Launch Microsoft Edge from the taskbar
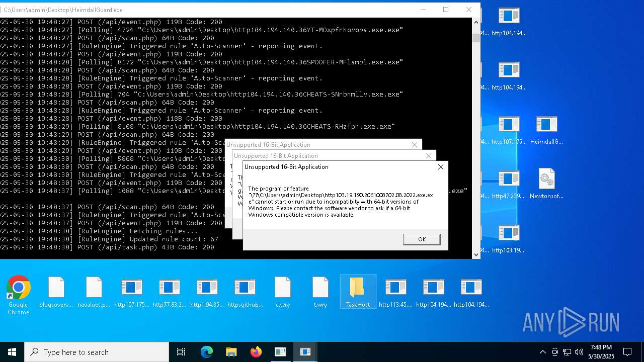The image size is (644, 362). [x=207, y=352]
